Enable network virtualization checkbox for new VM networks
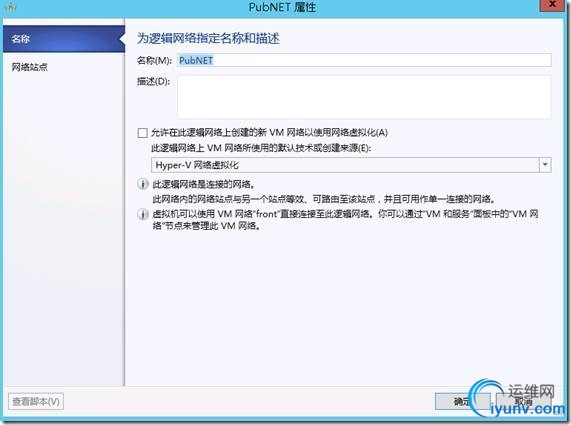 coord(143,133)
